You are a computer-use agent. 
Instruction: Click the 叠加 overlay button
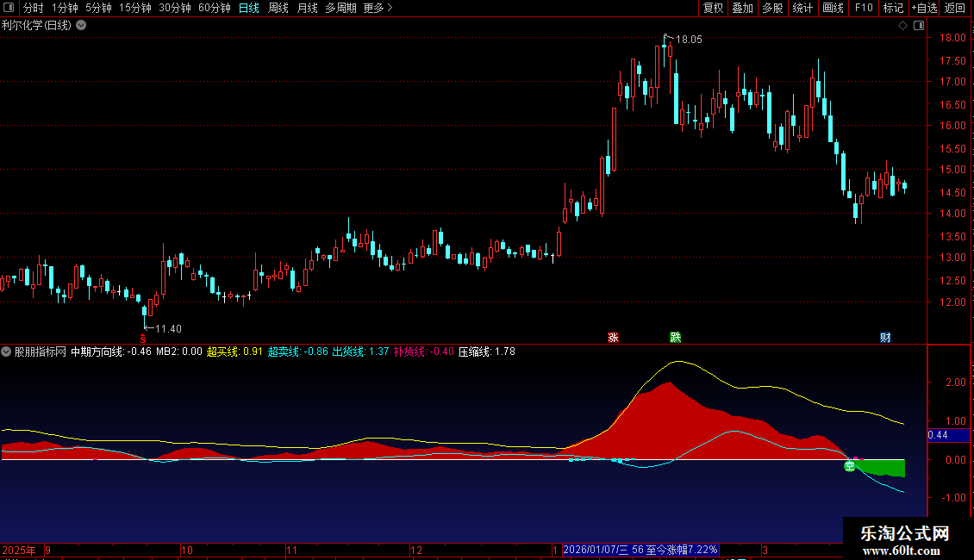(x=742, y=8)
